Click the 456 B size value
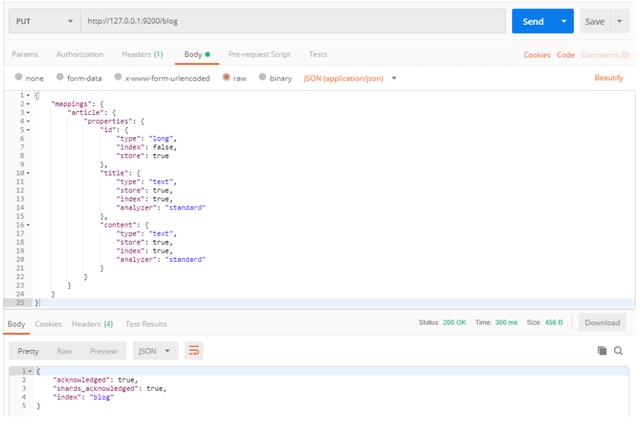640x425 pixels. coord(554,323)
